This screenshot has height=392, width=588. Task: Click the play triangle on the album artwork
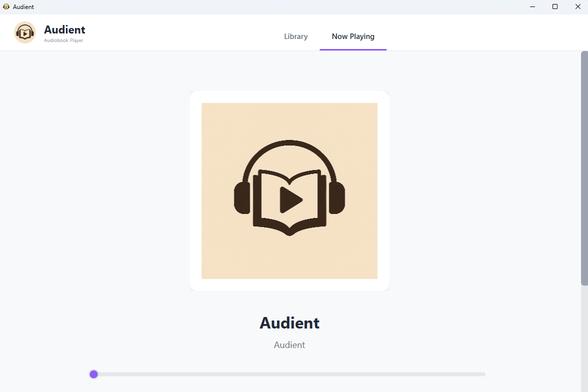click(292, 199)
